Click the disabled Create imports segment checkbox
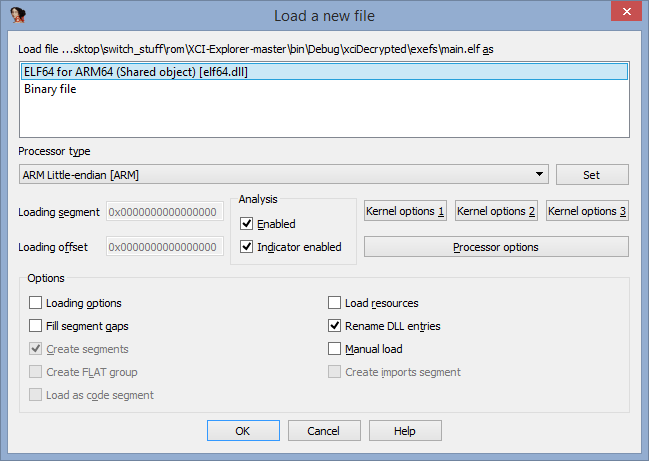 point(334,372)
